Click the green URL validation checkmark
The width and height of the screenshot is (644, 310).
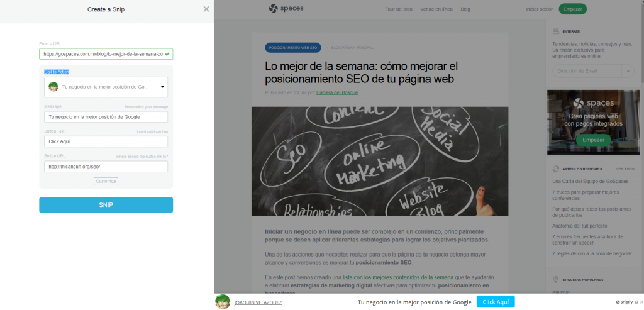click(167, 54)
